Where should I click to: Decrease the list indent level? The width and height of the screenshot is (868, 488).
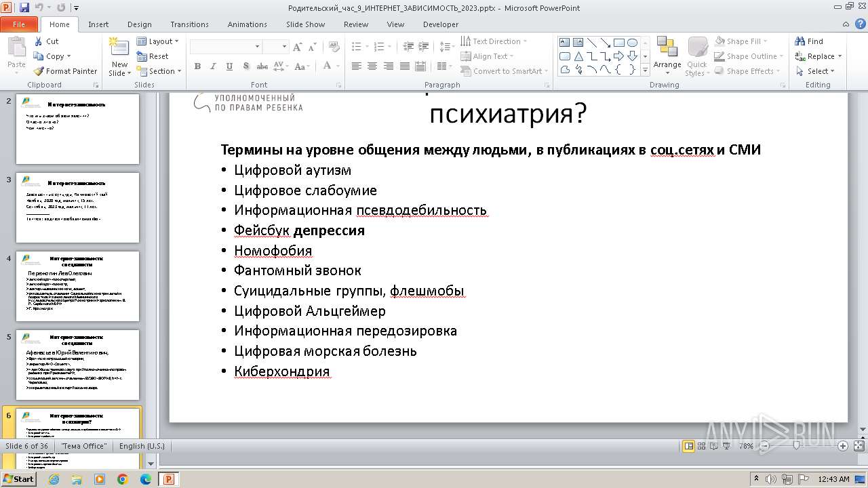click(408, 47)
